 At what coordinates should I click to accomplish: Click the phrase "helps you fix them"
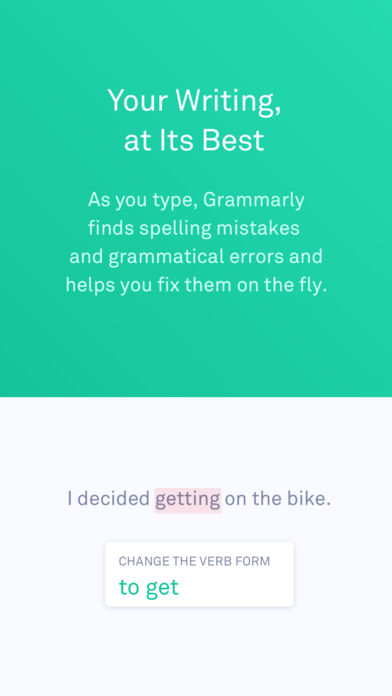148,285
